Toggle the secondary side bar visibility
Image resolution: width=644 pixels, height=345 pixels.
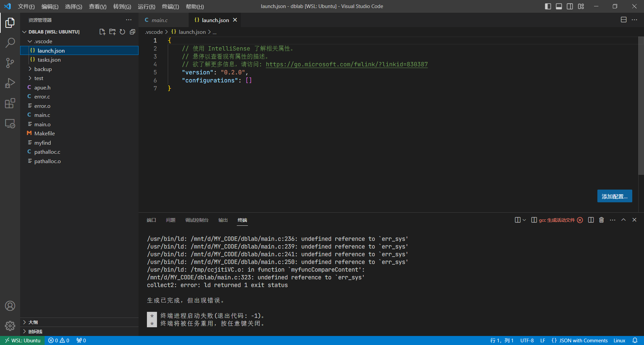pyautogui.click(x=570, y=6)
